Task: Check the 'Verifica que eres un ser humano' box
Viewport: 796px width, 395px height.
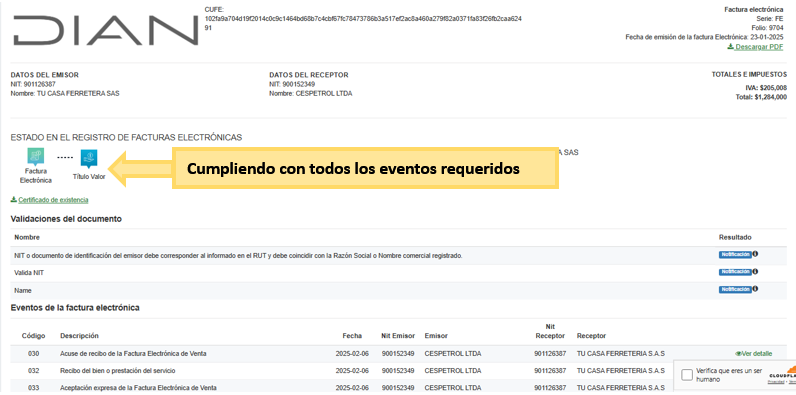Action: pos(687,375)
